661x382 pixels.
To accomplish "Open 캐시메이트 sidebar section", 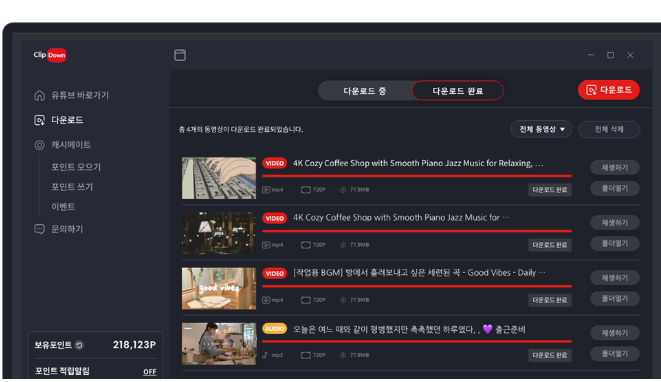I will (x=62, y=145).
